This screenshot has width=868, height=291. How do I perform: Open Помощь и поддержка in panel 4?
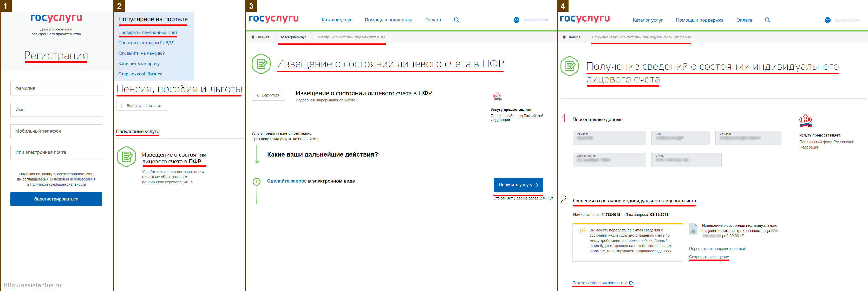point(700,20)
